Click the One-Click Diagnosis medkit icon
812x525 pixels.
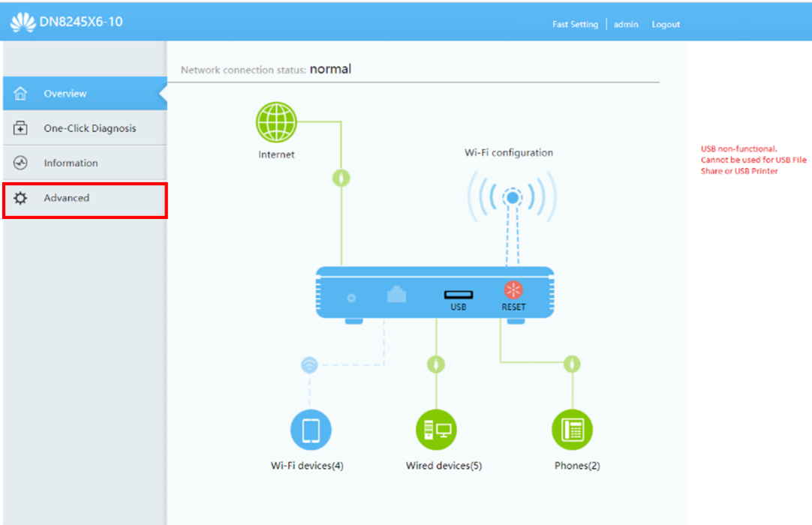tap(21, 128)
